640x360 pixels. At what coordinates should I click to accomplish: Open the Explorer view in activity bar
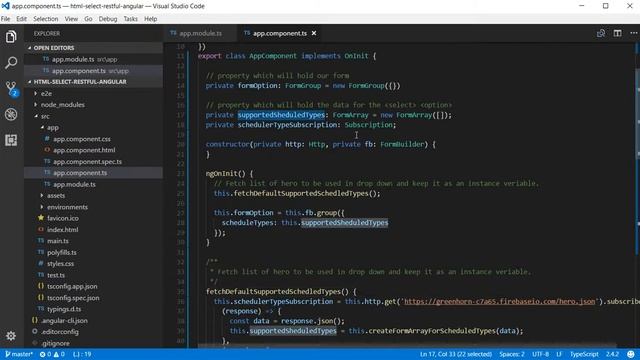11,37
